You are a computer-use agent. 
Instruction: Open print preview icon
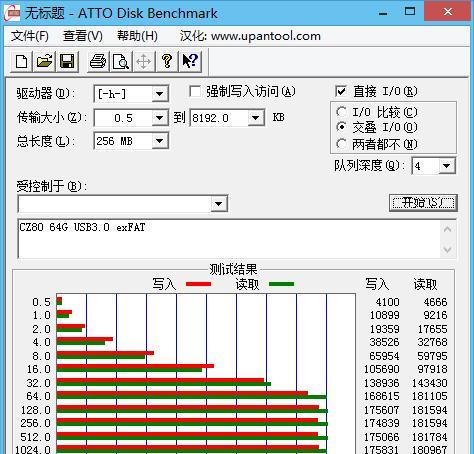[x=121, y=61]
